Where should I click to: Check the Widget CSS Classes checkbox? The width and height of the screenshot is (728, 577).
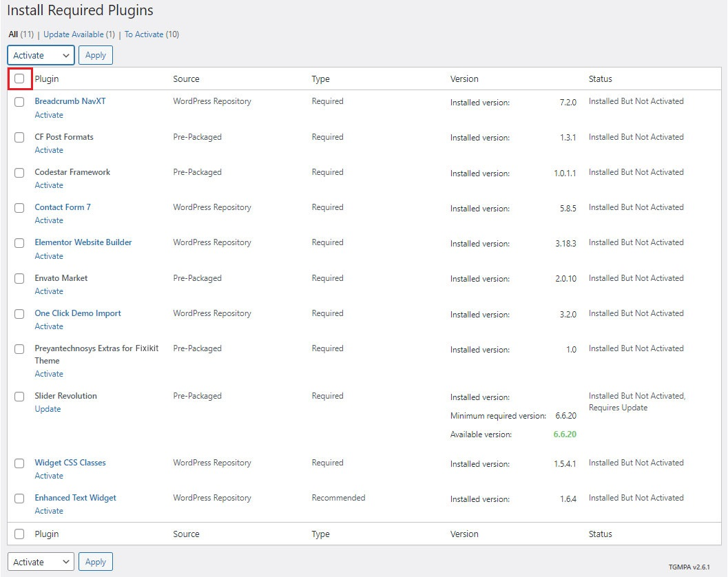click(x=19, y=463)
